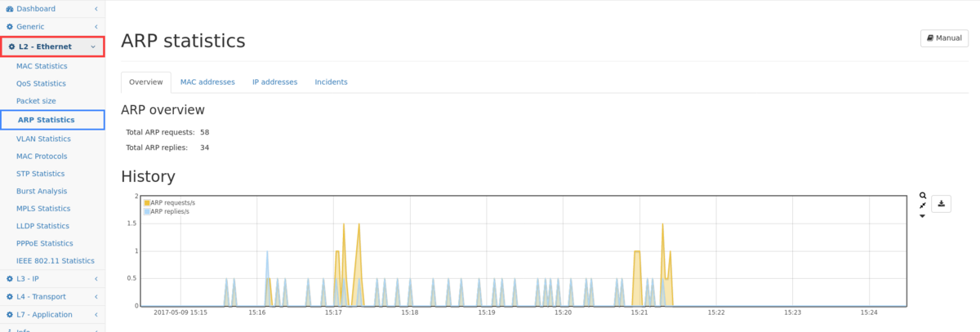Click the chart zoom magnifier icon
The height and width of the screenshot is (332, 980).
click(922, 196)
